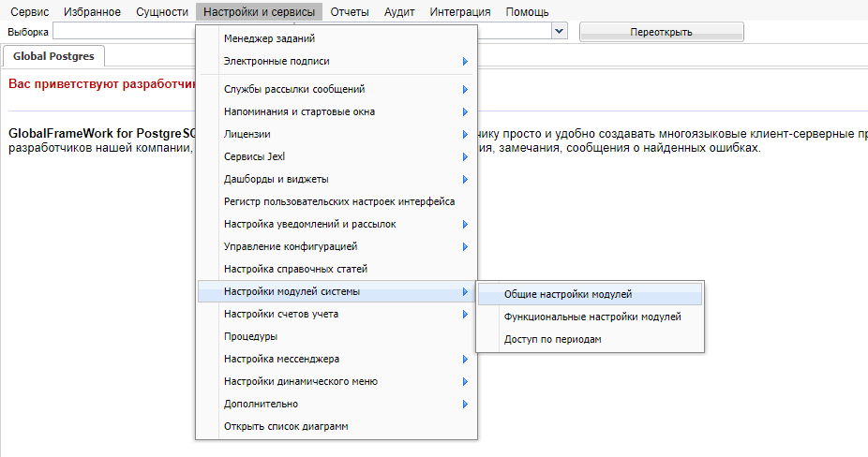Switch to the Global Postgres tab
The image size is (868, 457).
coord(53,56)
